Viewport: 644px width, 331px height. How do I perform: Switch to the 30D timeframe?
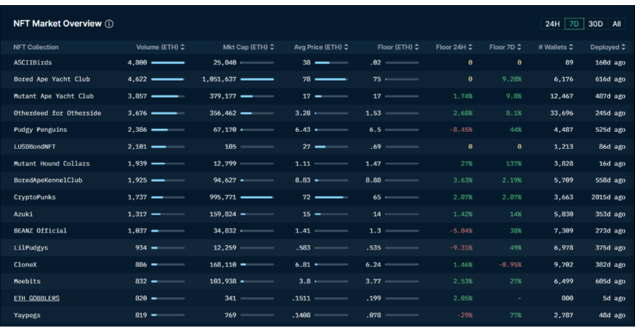click(595, 24)
